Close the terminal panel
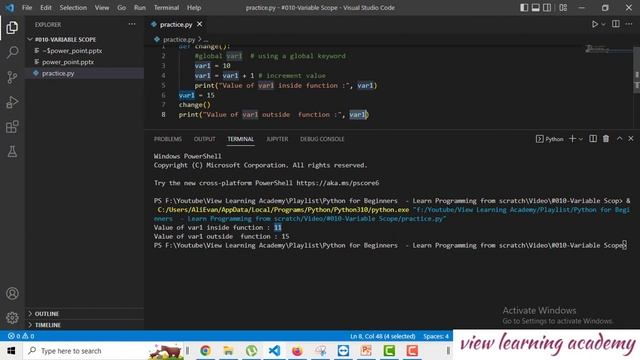 [631, 139]
